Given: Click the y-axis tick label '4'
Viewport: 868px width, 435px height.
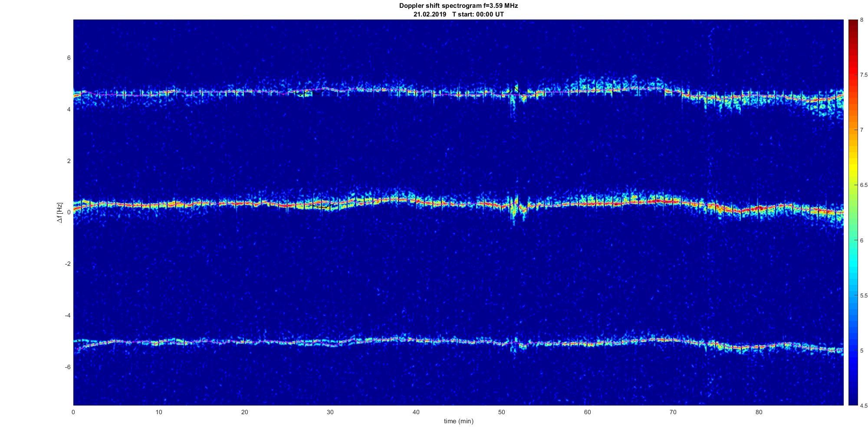Looking at the screenshot, I should [x=69, y=110].
